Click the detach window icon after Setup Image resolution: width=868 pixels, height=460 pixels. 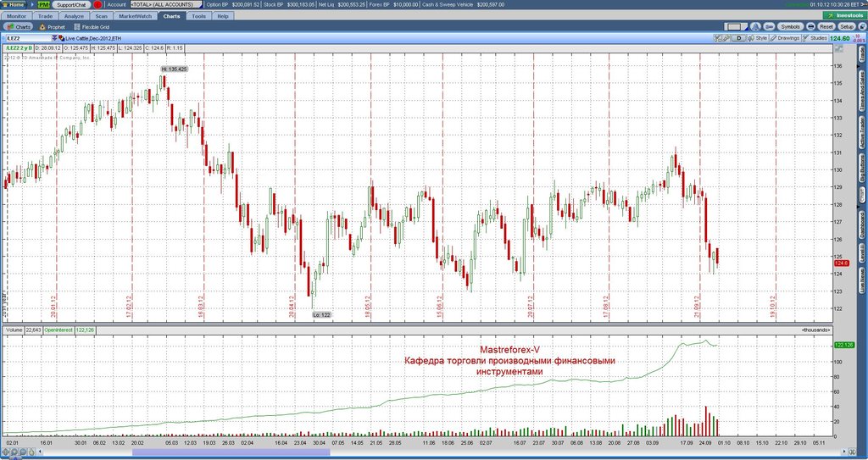click(x=862, y=26)
